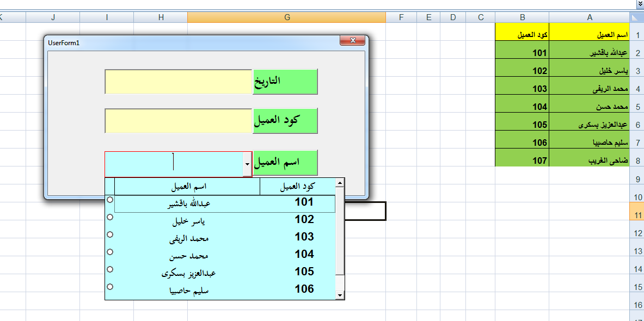644x321 pixels.
Task: Expand the formula bar chevron
Action: 640,4
